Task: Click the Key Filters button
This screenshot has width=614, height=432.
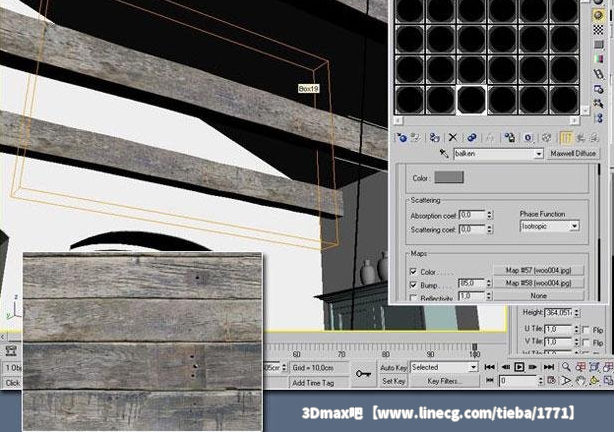Action: tap(443, 381)
